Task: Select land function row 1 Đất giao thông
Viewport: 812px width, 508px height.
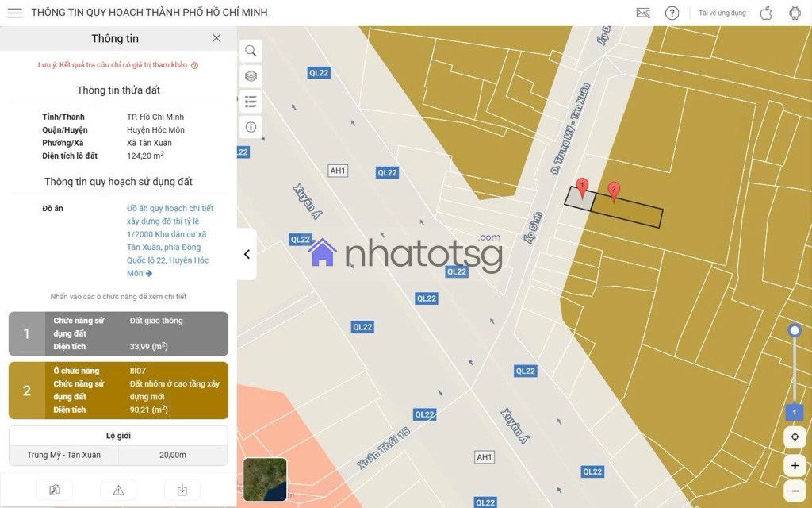Action: pyautogui.click(x=118, y=333)
